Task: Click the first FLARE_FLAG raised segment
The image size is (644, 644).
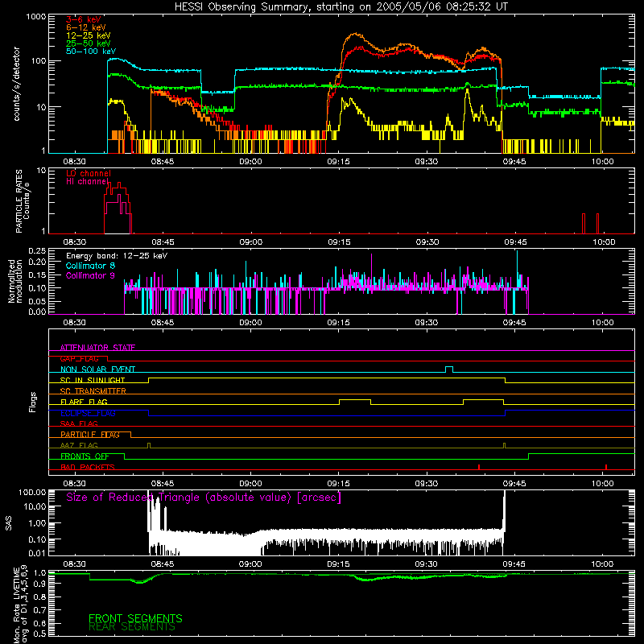Action: pos(355,400)
